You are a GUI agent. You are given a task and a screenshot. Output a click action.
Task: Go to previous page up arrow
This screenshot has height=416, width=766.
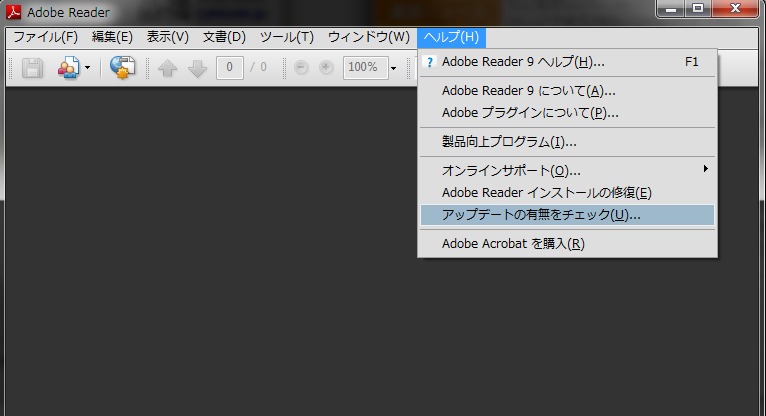tap(167, 68)
